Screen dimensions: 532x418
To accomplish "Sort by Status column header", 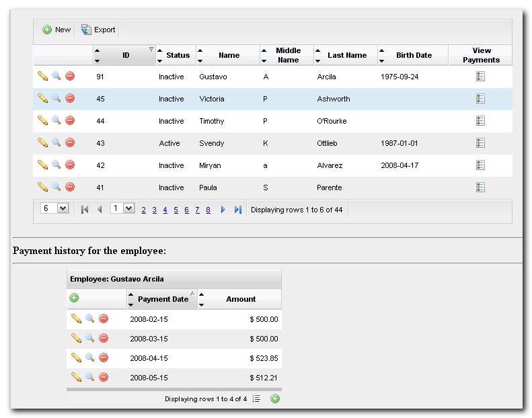I will tap(176, 55).
